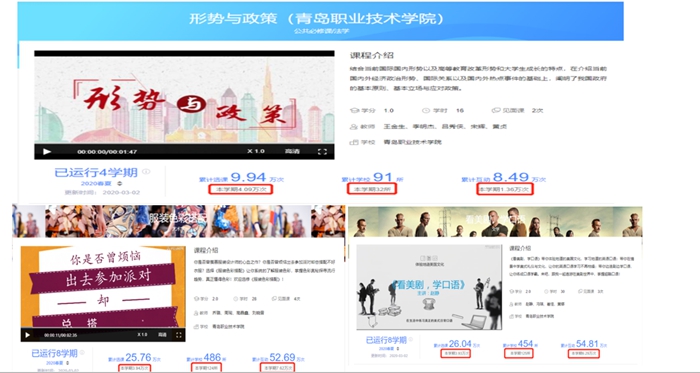Click the 形势与政策 banner title
Screen dimensions: 700x373
(x=317, y=19)
